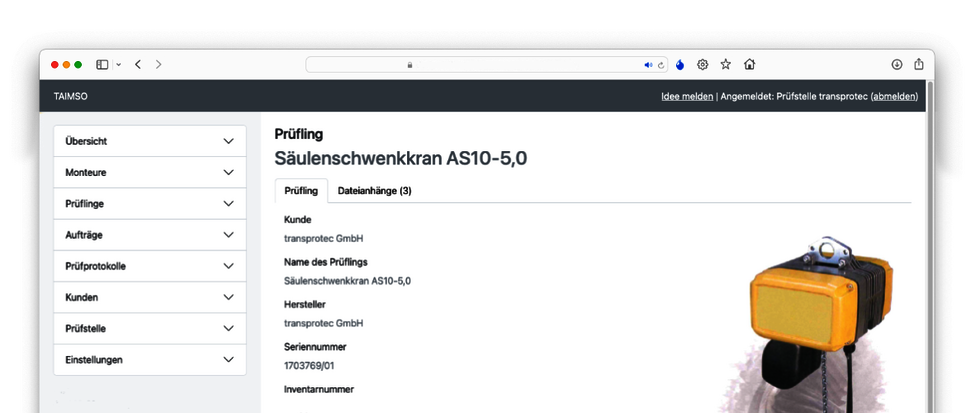Show downloads with the download icon
Viewport: 966px width, 413px height.
pos(897,64)
